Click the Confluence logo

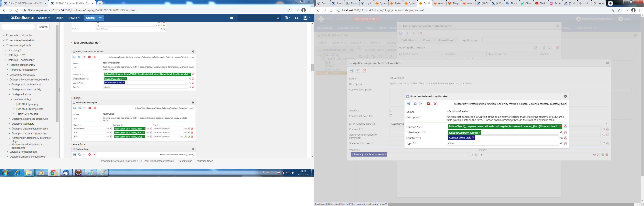tap(23, 18)
